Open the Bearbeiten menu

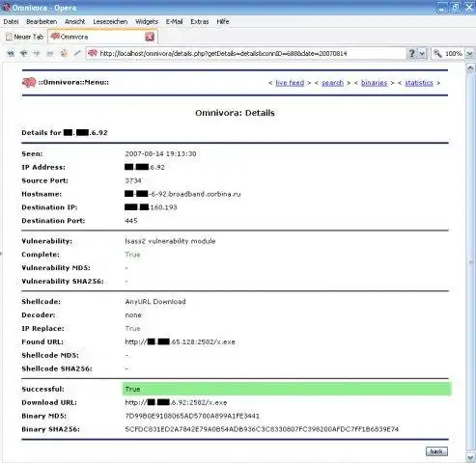pyautogui.click(x=42, y=21)
